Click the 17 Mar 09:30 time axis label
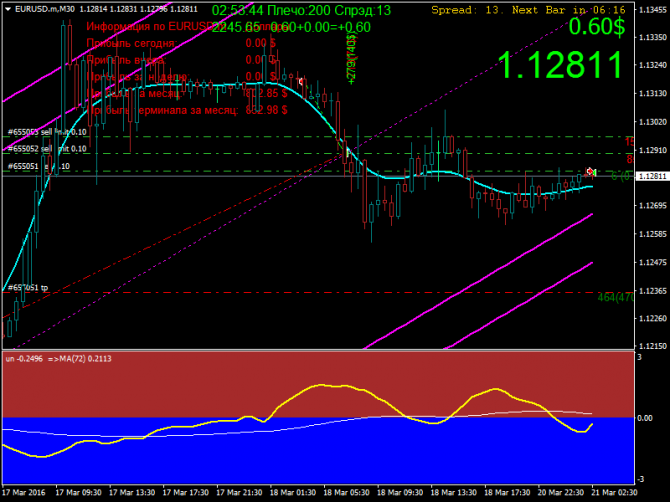The image size is (670, 502). [78, 493]
